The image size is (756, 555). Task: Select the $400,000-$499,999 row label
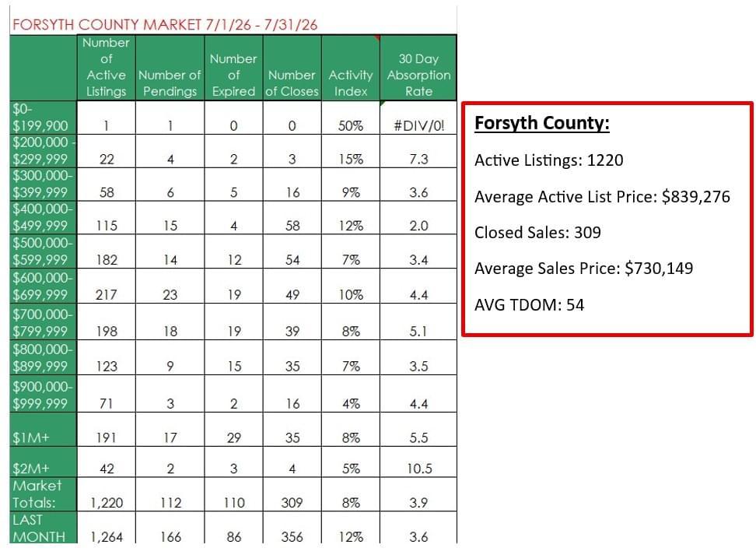[43, 217]
